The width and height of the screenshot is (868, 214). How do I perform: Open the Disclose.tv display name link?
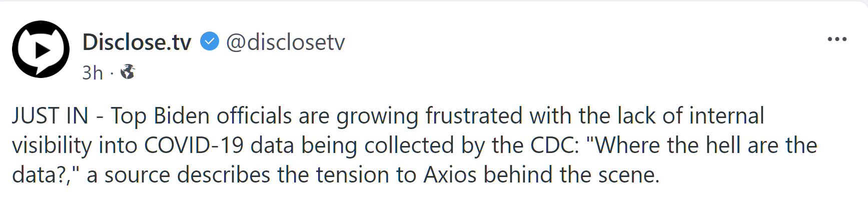point(137,42)
